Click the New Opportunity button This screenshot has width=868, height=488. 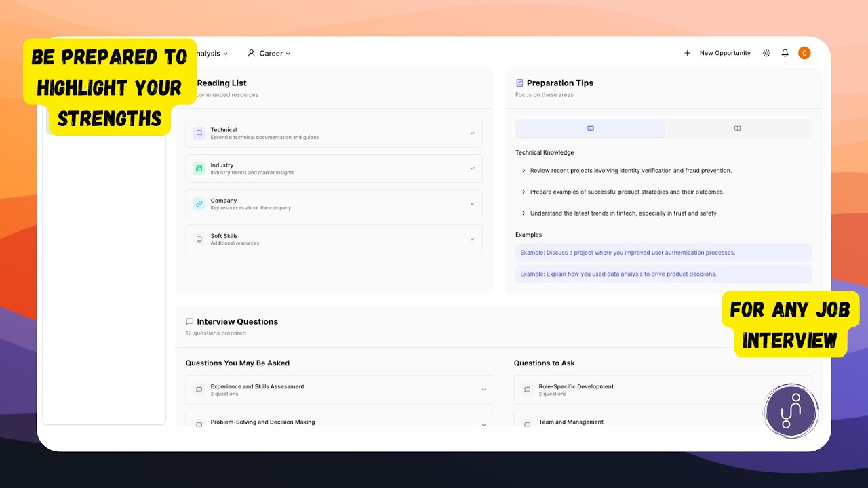coord(717,53)
